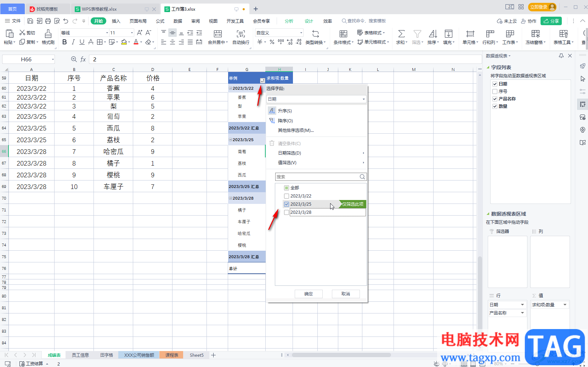Click the Rows and Columns (行和列) icon

(490, 34)
